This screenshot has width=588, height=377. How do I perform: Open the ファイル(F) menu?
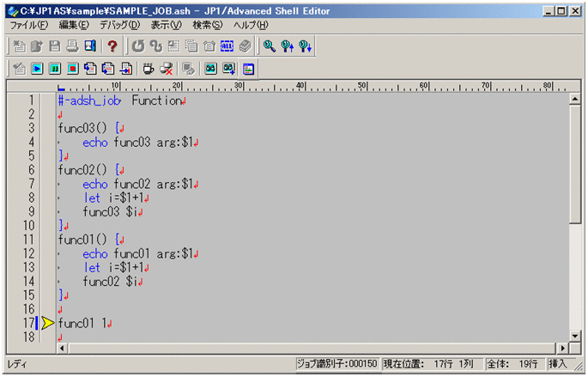coord(29,25)
